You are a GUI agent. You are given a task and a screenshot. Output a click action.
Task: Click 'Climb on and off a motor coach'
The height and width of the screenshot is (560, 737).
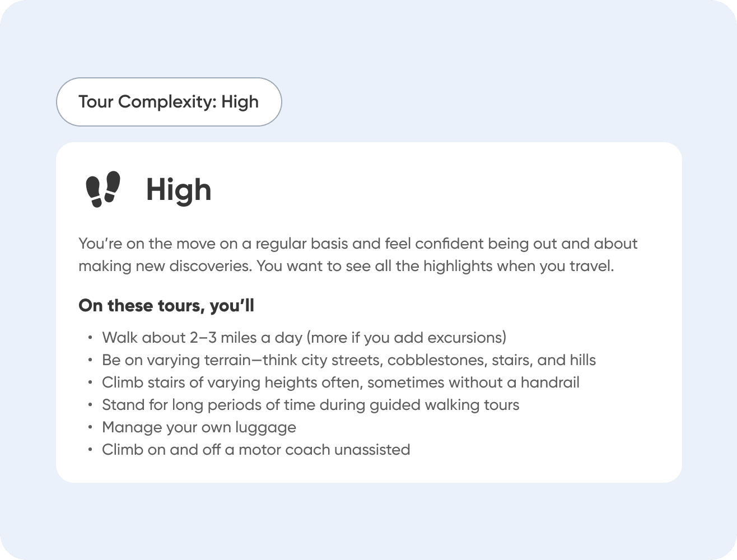point(256,450)
